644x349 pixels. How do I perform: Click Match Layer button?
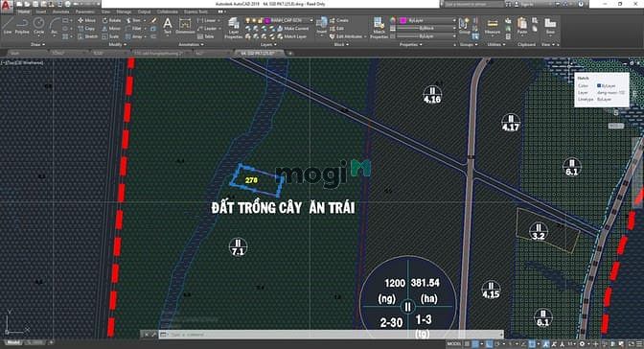pos(292,36)
